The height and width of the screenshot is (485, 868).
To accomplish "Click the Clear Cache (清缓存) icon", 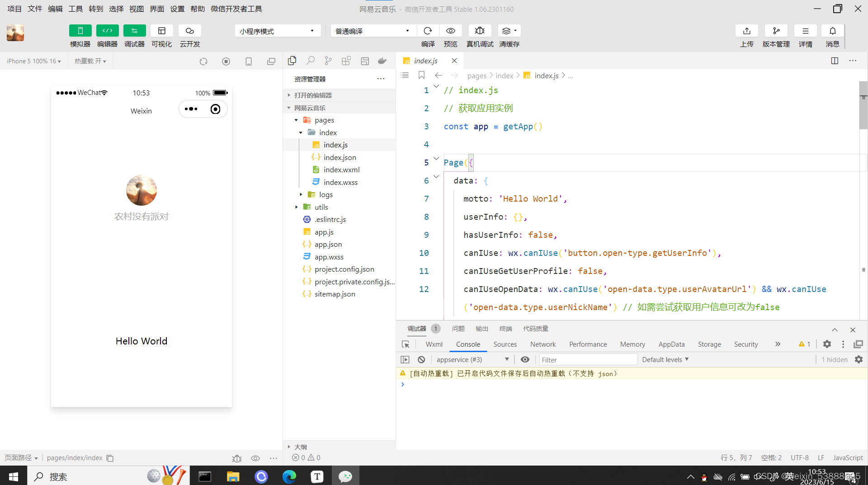I will [509, 31].
